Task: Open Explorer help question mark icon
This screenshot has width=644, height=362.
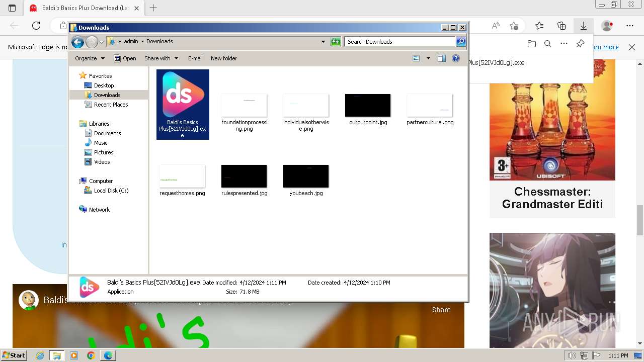Action: 456,58
